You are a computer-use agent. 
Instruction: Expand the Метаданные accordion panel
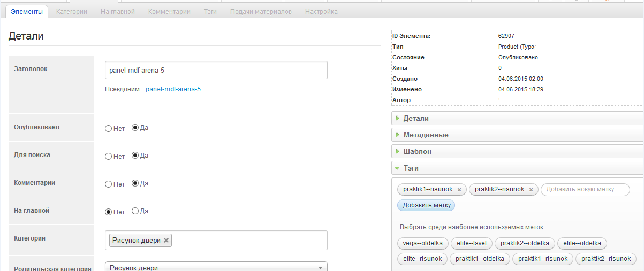point(426,135)
